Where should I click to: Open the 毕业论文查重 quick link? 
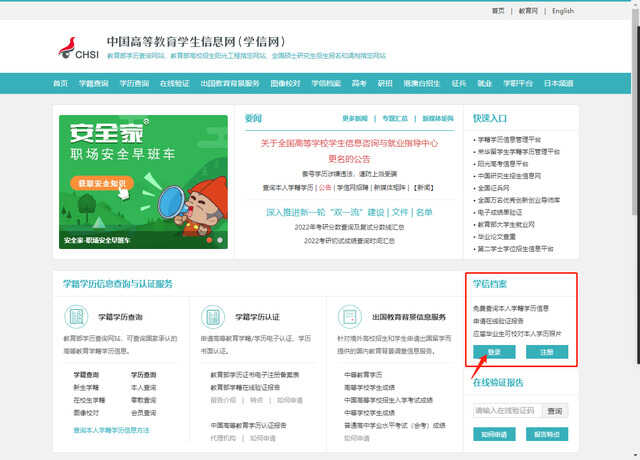497,237
